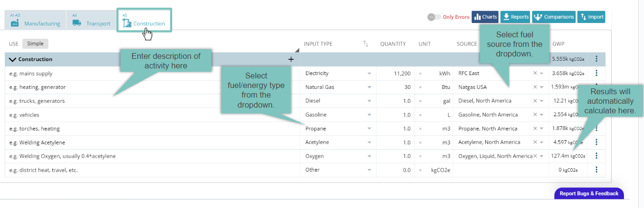Open the Electricity input type dropdown

tap(369, 74)
